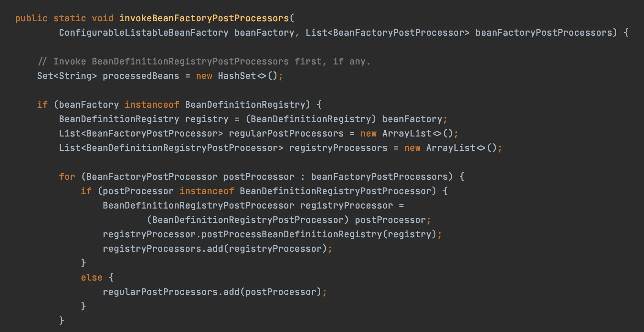Click the registryProcessor variable declaration name
Screen dimensions: 644x332
pos(346,205)
